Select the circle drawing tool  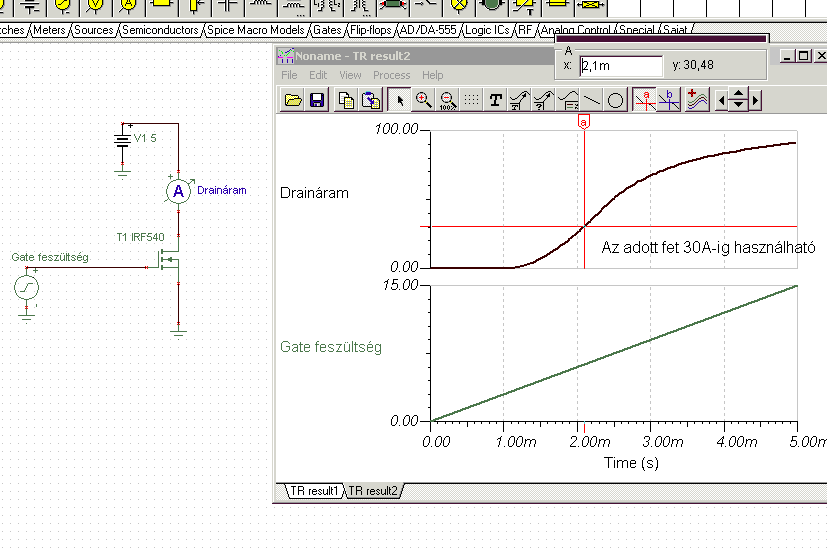pos(615,100)
